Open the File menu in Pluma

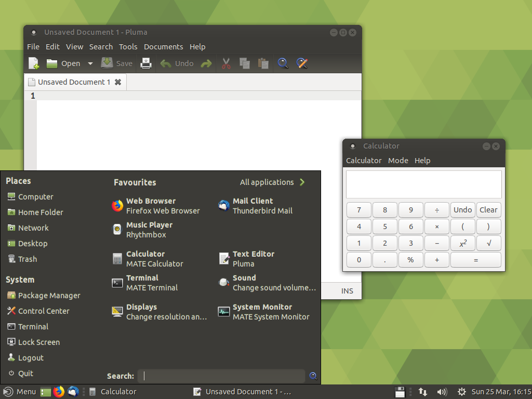click(33, 47)
